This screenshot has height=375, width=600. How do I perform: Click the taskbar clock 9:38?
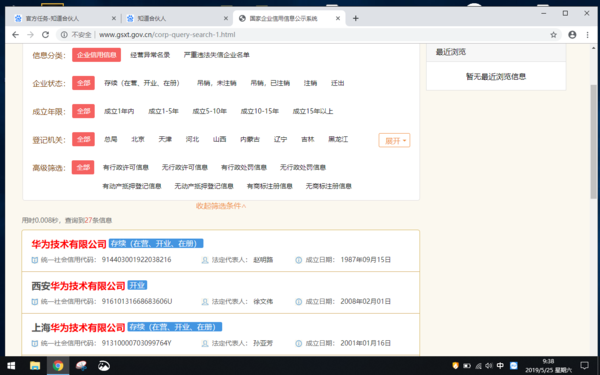tap(548, 366)
